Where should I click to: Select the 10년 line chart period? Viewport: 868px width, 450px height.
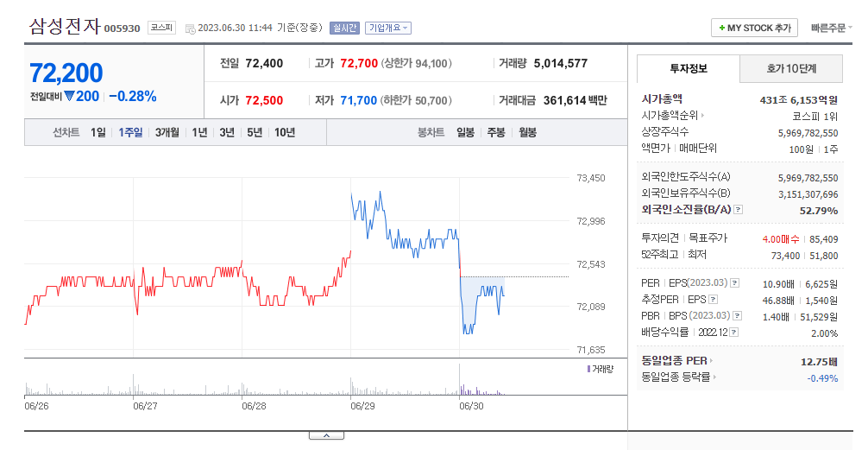[x=285, y=132]
